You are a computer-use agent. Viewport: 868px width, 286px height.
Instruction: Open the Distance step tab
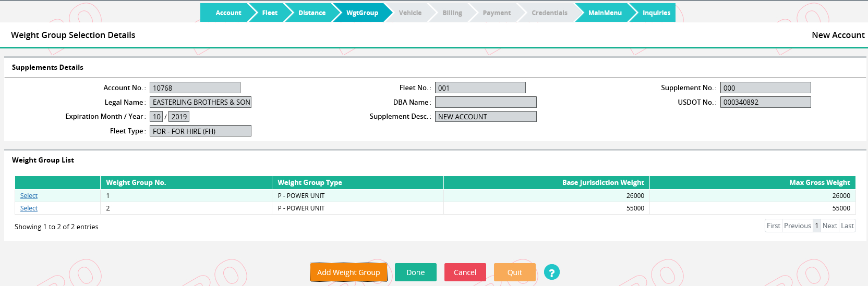click(312, 13)
